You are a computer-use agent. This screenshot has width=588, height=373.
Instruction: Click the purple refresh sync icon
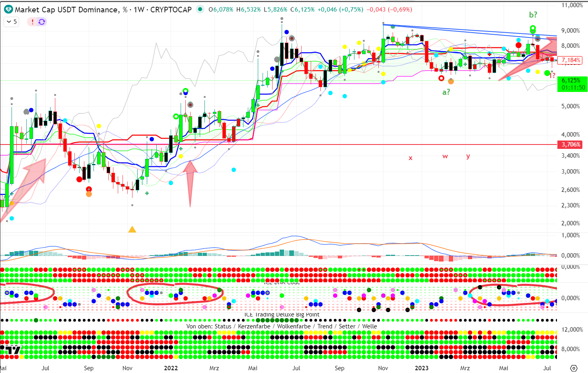[42, 22]
